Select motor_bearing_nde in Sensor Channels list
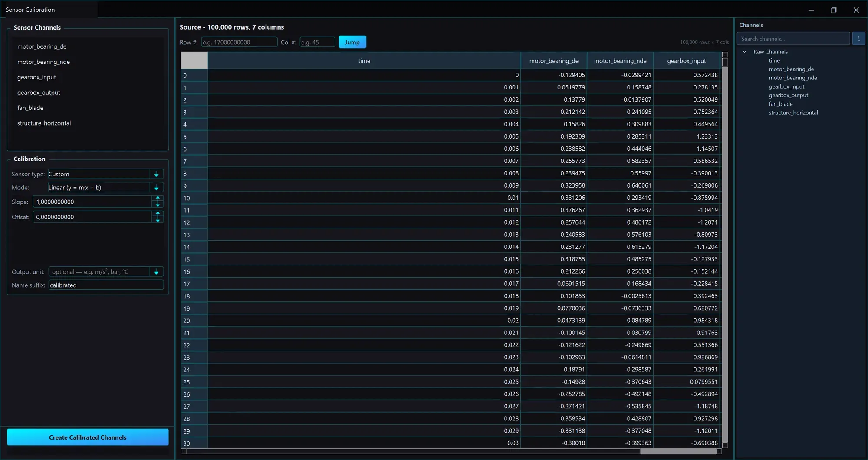Image resolution: width=868 pixels, height=460 pixels. 88,62
